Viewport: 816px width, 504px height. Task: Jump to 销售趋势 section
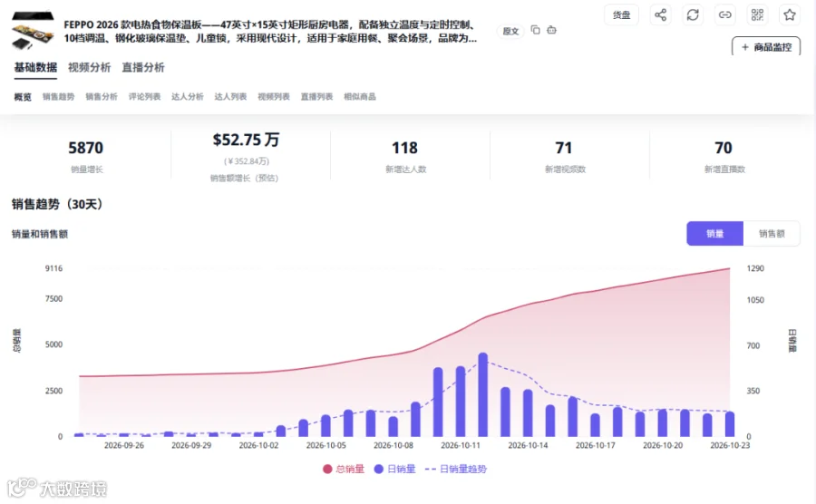58,97
